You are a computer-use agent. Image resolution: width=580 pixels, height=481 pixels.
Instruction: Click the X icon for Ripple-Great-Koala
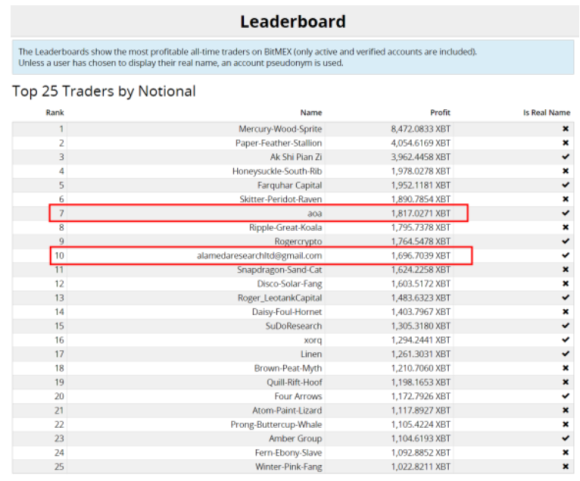point(566,227)
